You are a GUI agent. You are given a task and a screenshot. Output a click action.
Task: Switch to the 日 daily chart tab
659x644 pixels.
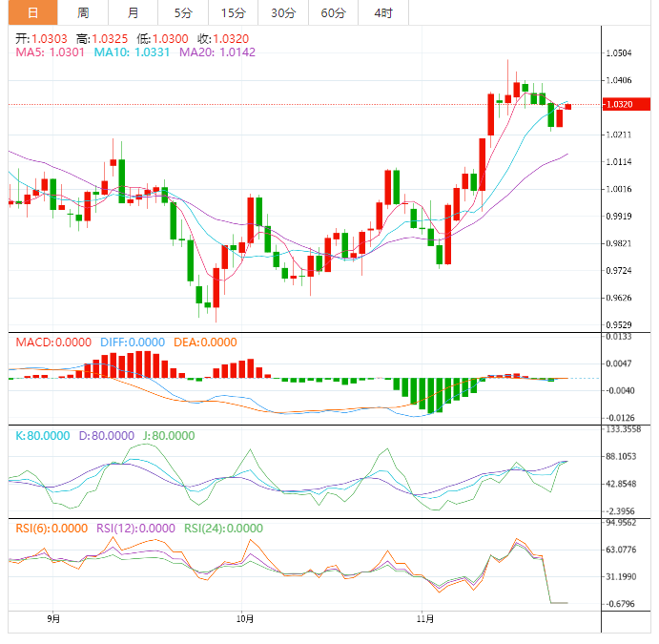33,12
